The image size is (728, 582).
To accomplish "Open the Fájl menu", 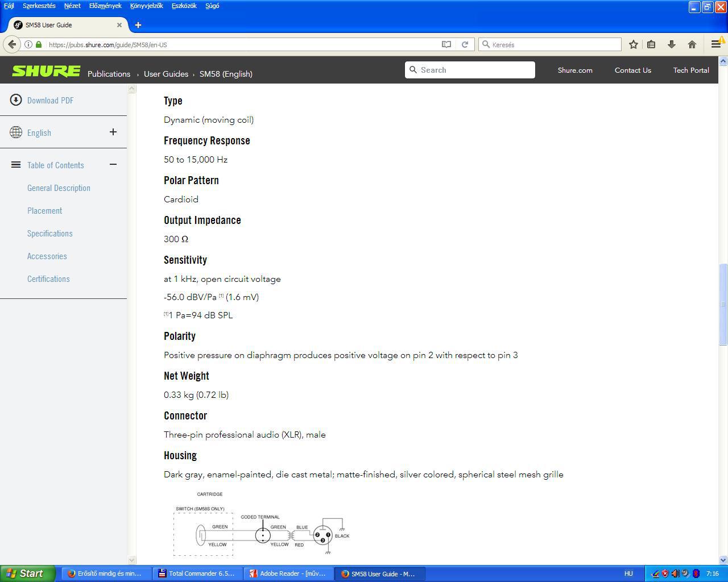I will point(9,6).
